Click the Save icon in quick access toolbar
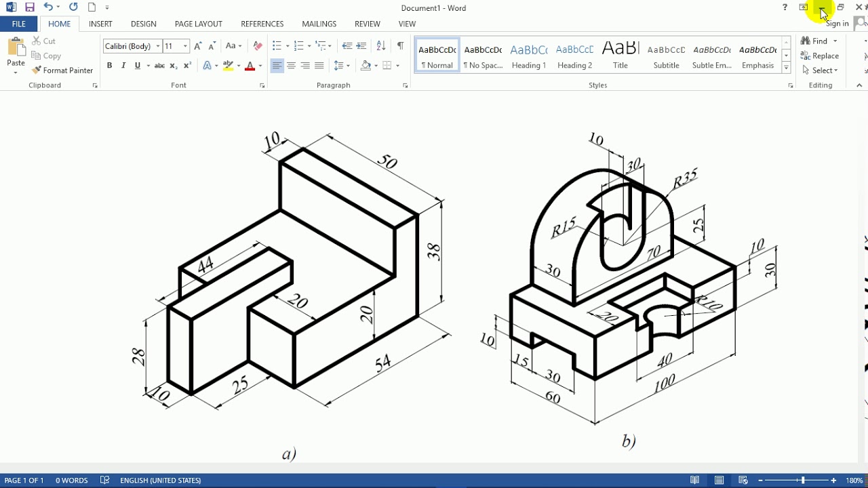Screen dimensions: 868x488 [x=30, y=7]
